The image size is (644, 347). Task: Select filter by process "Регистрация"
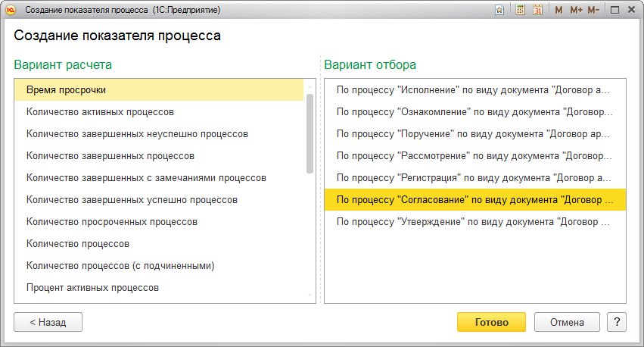pos(472,178)
